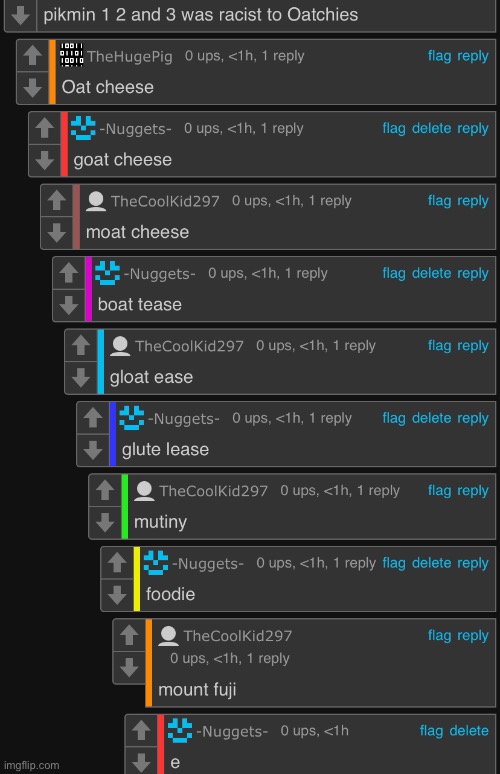Reply to the "Oat cheese" comment
Image resolution: width=500 pixels, height=774 pixels.
coord(472,56)
